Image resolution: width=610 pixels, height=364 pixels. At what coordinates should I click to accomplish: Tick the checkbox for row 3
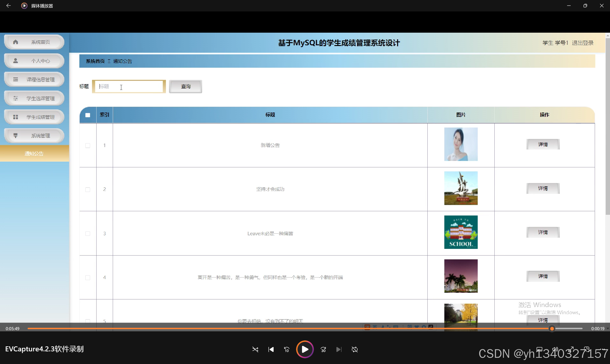(87, 234)
